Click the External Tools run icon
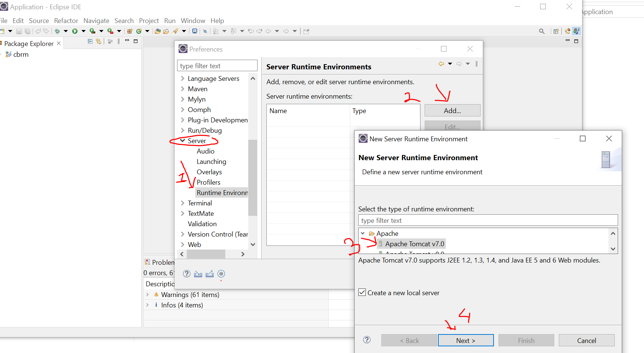644x353 pixels. (110, 31)
